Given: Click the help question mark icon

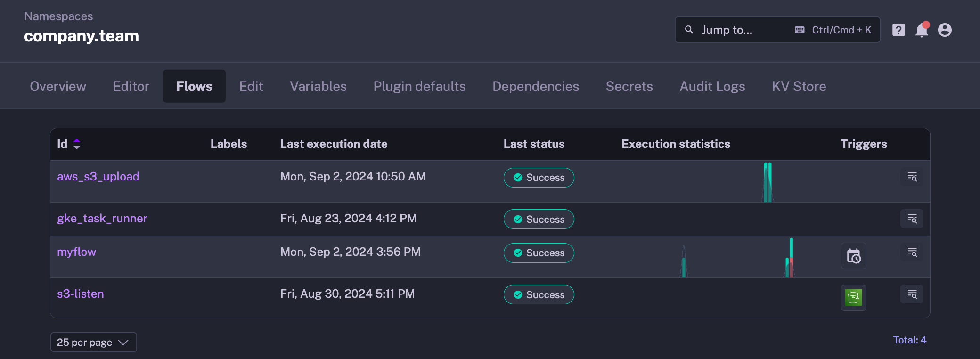Looking at the screenshot, I should pos(898,30).
